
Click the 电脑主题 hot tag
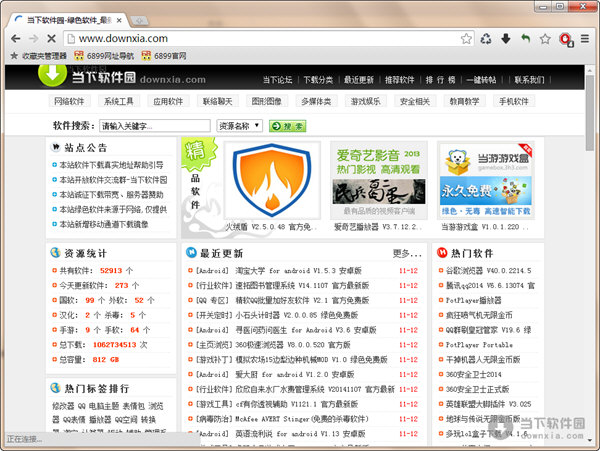[104, 406]
